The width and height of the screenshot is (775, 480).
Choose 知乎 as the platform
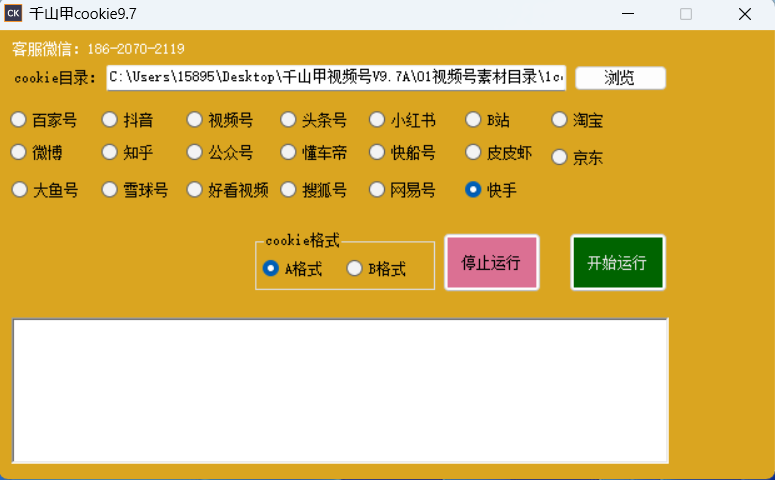coord(110,152)
